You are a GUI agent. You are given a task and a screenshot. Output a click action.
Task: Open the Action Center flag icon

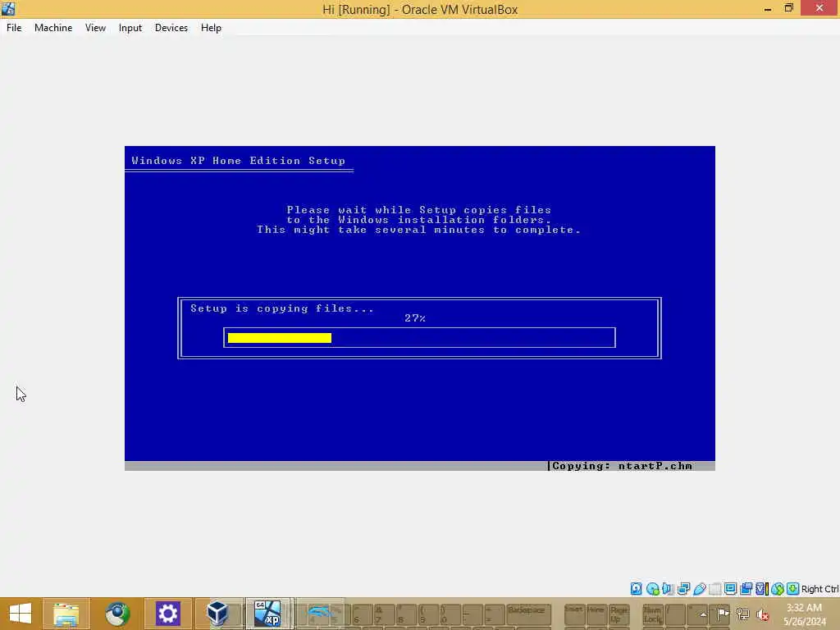[x=723, y=614]
